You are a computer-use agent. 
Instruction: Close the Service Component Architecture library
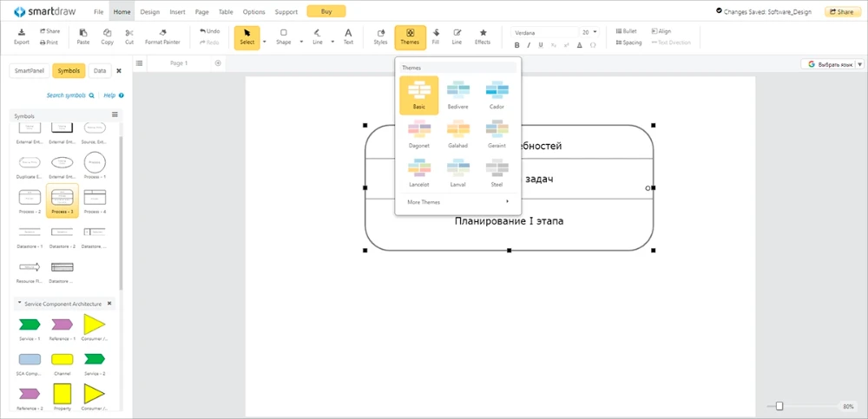coord(109,304)
